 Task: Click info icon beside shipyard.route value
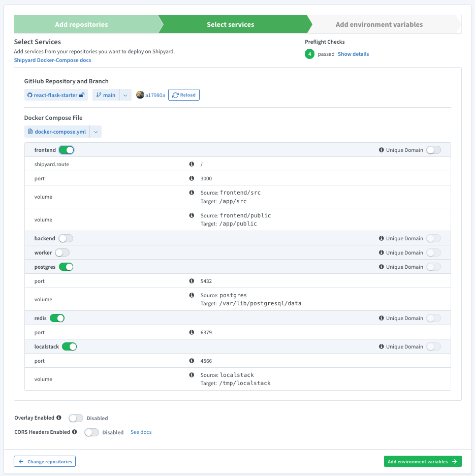pos(192,164)
